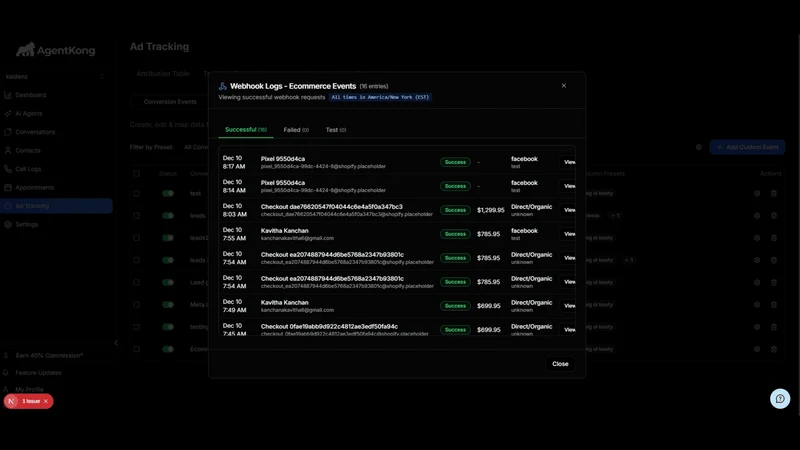Open the help chat bubble icon
This screenshot has height=450, width=800.
tap(780, 398)
